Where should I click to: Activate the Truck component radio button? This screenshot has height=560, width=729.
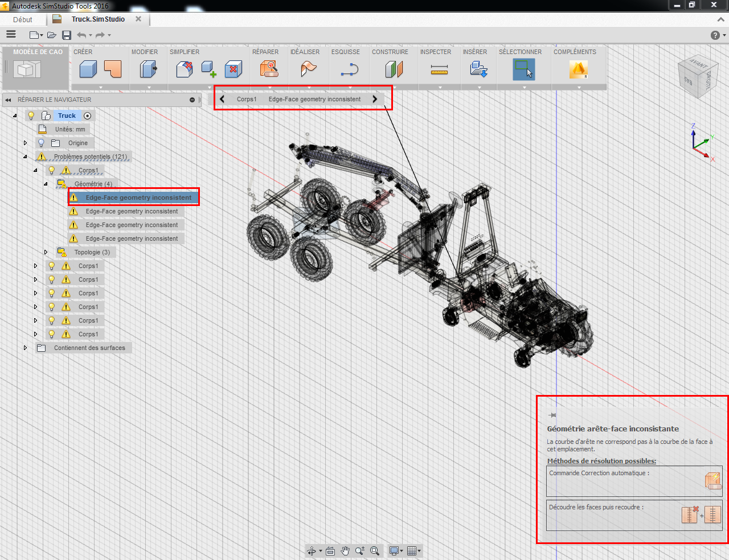87,116
